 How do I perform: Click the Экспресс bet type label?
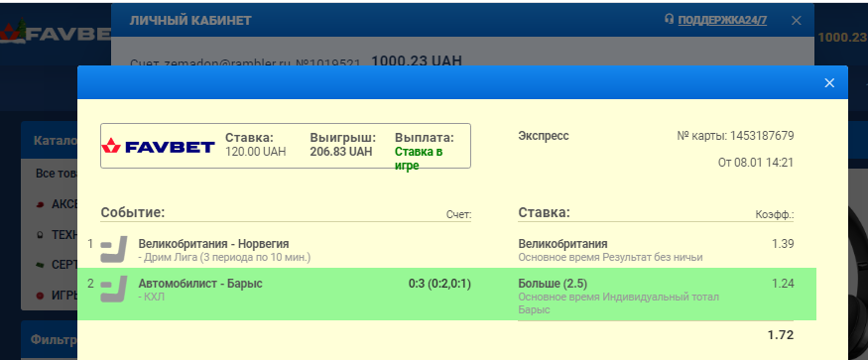pos(544,136)
